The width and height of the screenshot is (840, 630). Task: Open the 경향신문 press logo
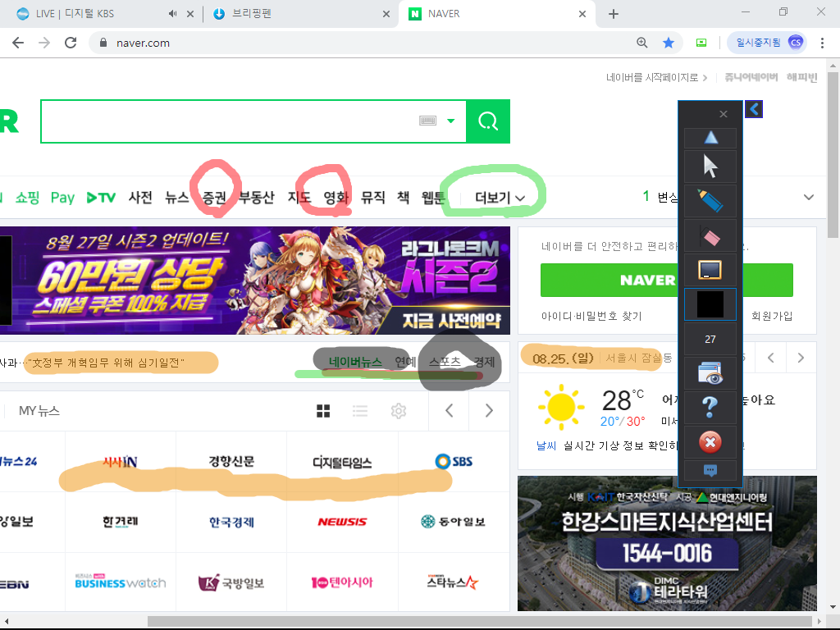[x=231, y=462]
